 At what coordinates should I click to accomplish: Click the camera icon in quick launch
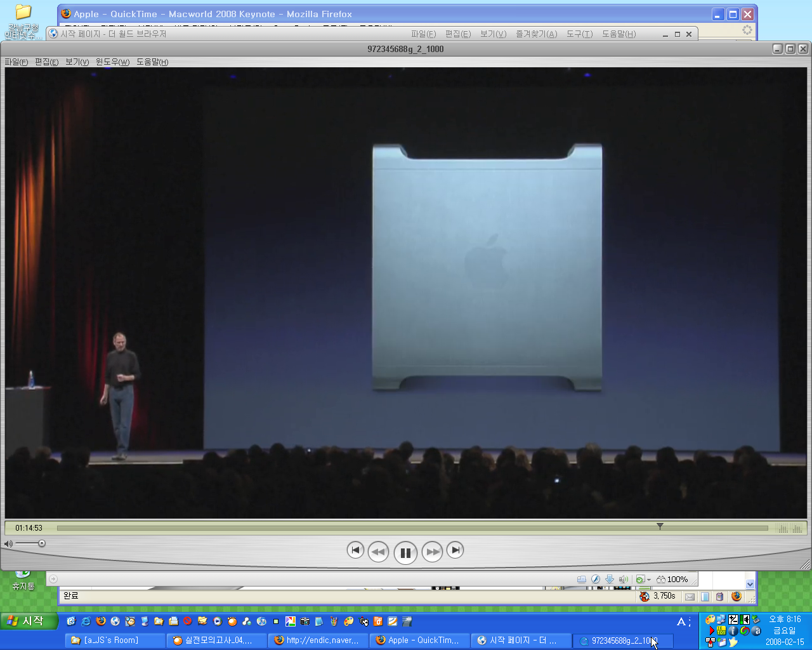(x=305, y=621)
